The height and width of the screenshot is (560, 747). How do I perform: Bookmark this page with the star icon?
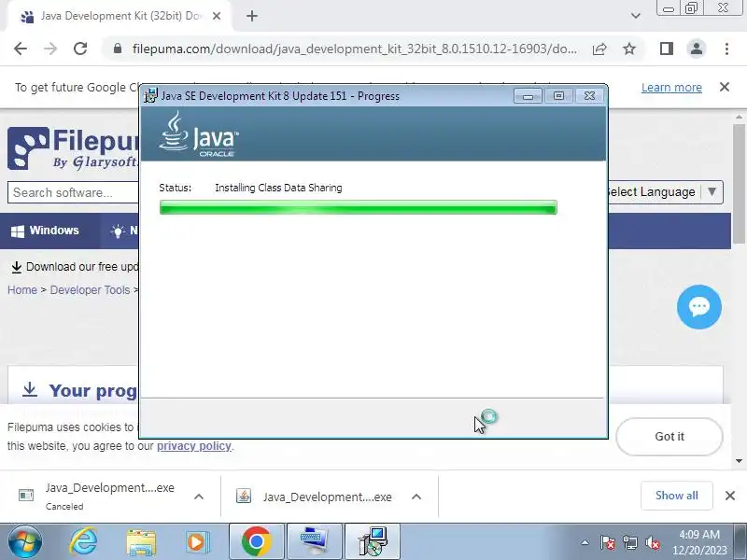pyautogui.click(x=629, y=49)
